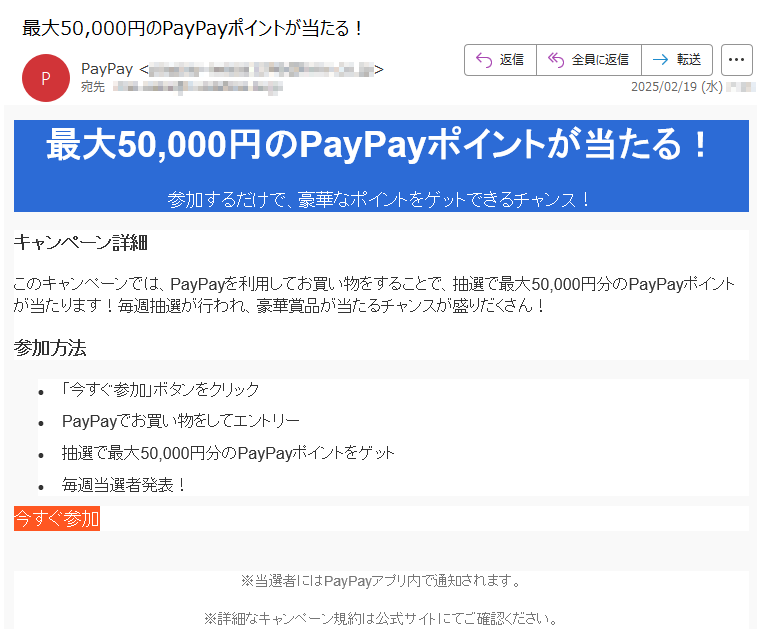Click the 参加方法 heading

[x=50, y=348]
